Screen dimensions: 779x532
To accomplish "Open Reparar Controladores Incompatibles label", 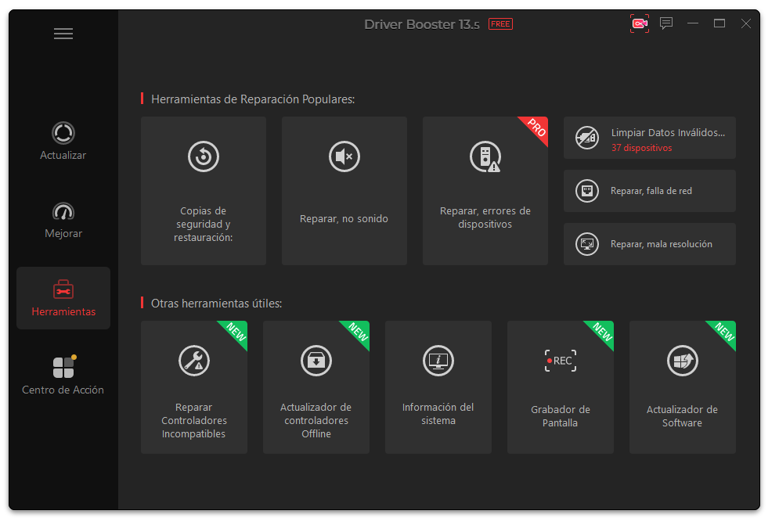I will point(193,420).
